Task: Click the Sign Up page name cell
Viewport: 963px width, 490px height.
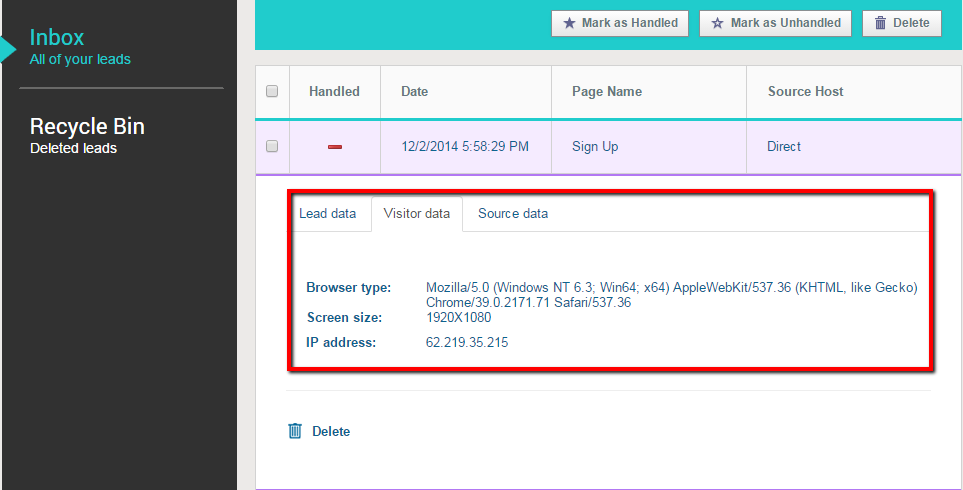Action: click(595, 147)
